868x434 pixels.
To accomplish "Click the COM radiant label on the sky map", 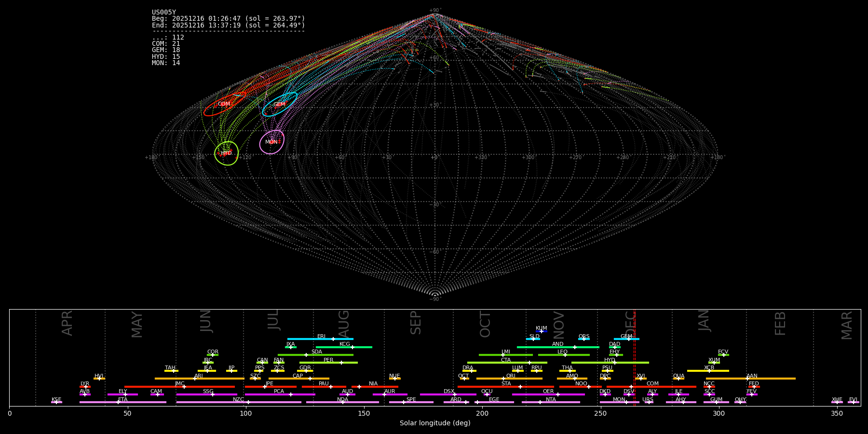I will tap(224, 104).
